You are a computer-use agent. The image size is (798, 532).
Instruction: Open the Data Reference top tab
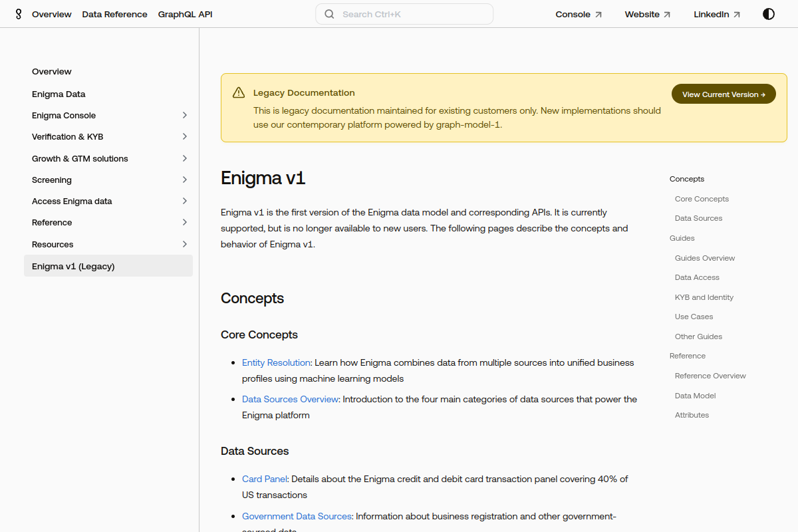pyautogui.click(x=115, y=14)
